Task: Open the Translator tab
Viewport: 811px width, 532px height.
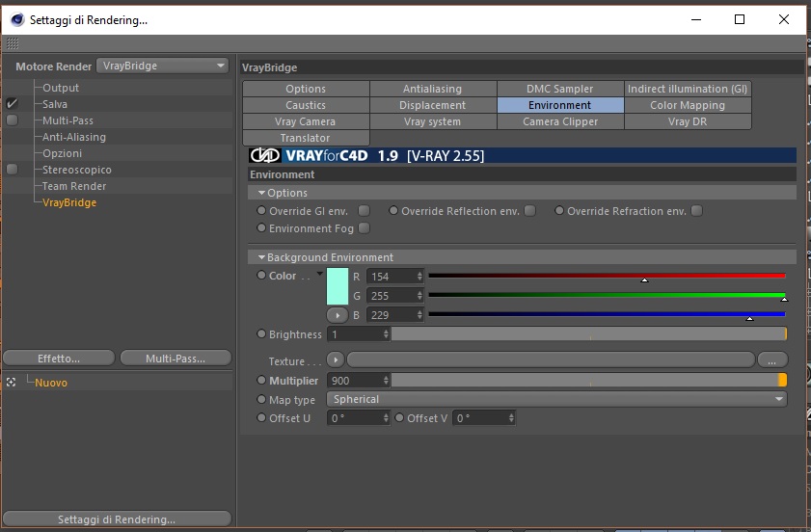Action: tap(306, 138)
